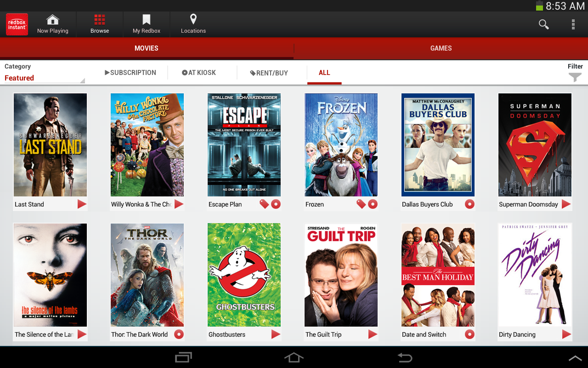Open kiosk badge on Frozen
The height and width of the screenshot is (368, 588).
coord(373,204)
